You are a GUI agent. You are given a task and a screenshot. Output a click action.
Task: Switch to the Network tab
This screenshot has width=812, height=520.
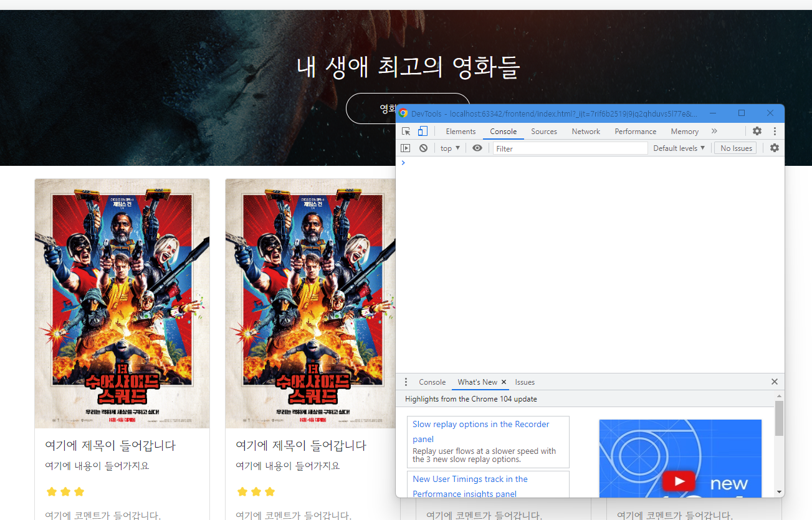point(586,132)
